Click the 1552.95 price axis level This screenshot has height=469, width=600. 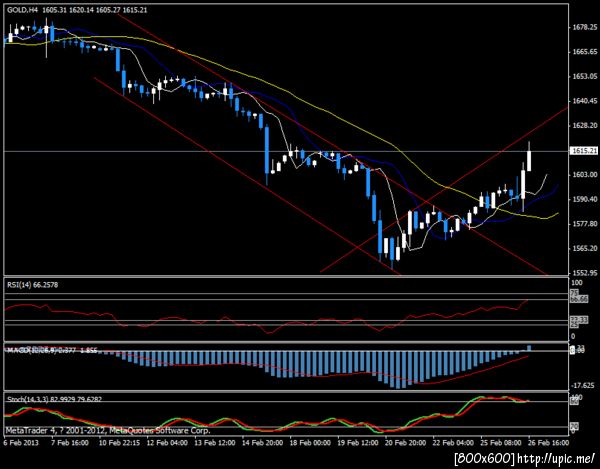585,273
